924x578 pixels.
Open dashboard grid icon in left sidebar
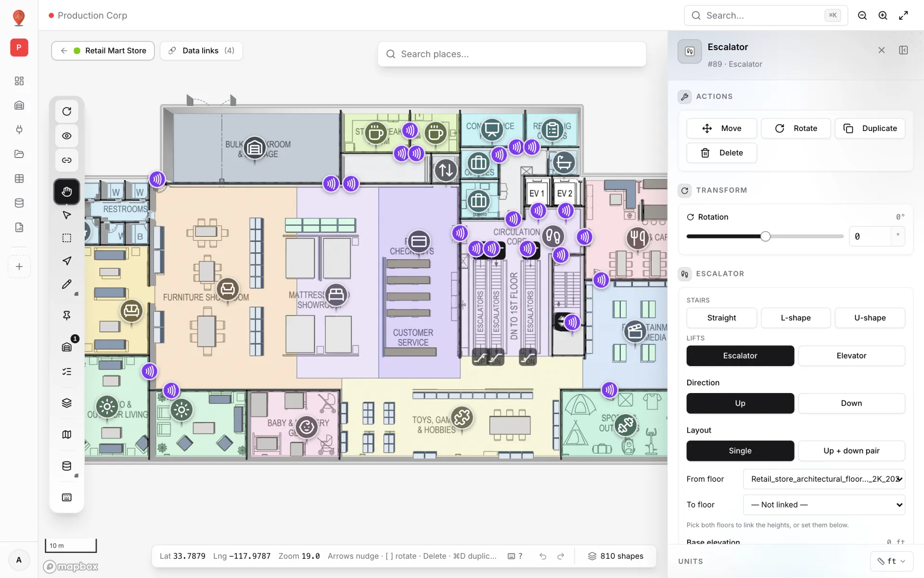click(19, 81)
